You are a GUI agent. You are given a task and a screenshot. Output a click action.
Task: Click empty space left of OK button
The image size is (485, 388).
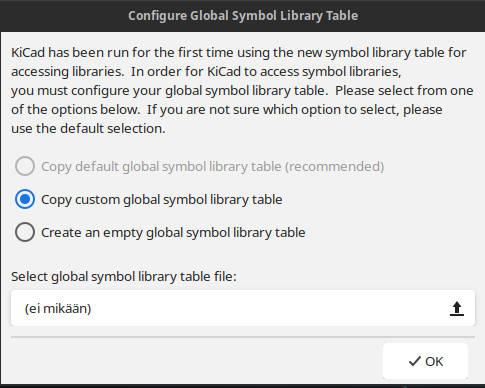197,361
